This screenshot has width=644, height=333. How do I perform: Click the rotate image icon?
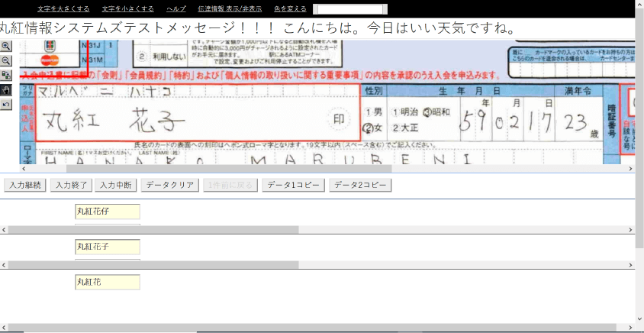6,104
